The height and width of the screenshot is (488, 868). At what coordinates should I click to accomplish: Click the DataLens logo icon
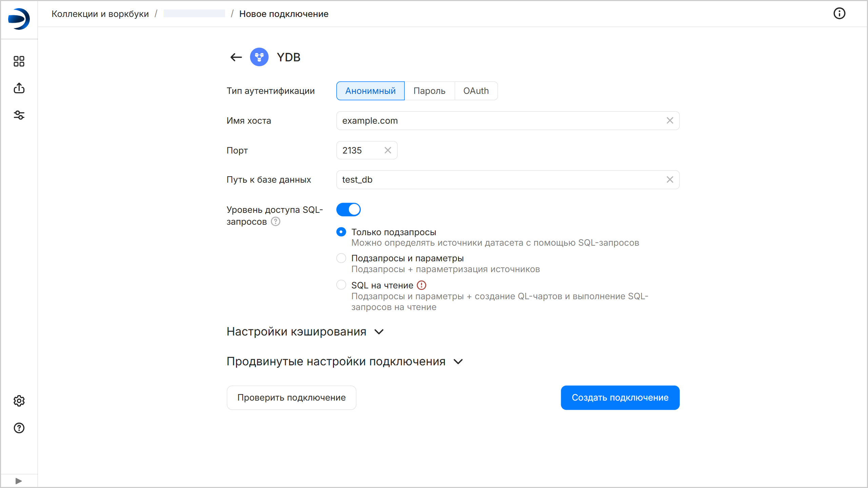point(19,19)
